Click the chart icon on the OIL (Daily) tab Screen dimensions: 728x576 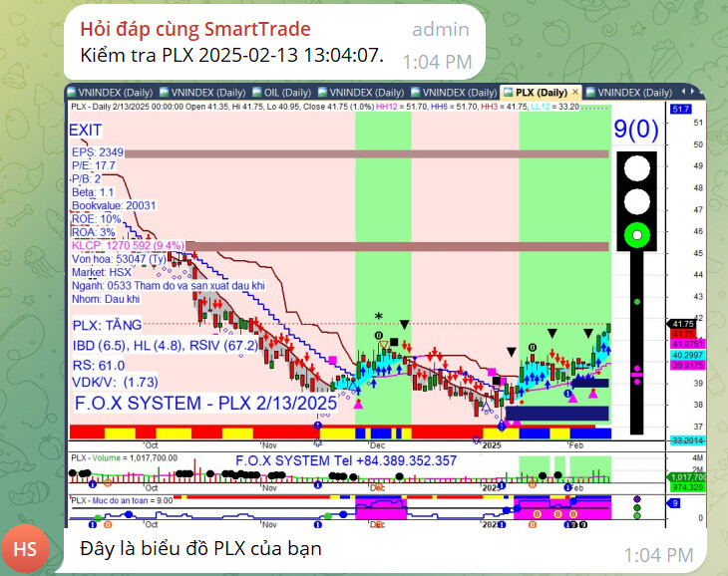[x=256, y=93]
